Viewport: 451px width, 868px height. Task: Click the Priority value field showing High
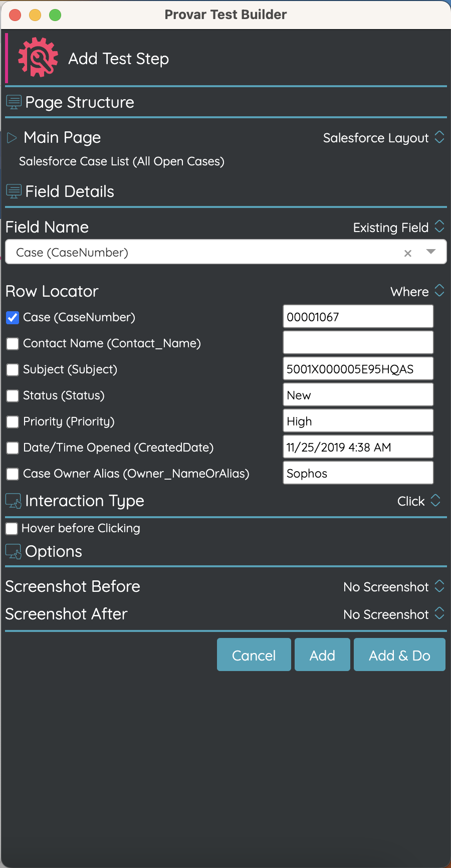(358, 421)
